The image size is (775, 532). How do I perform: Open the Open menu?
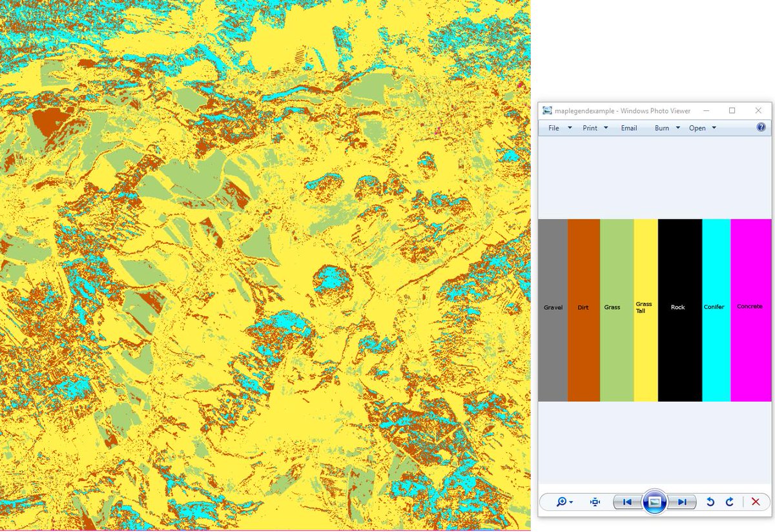point(697,128)
